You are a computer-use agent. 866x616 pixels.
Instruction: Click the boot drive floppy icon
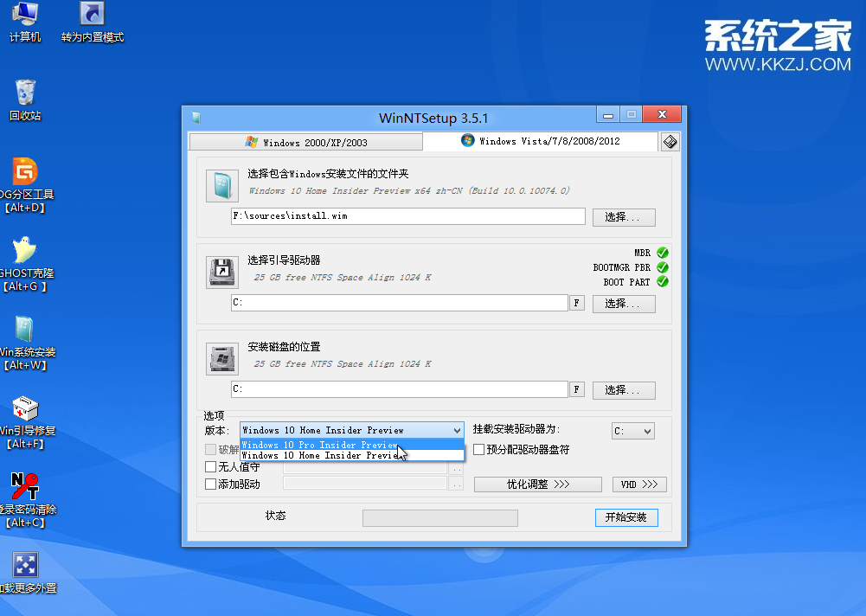[x=222, y=273]
